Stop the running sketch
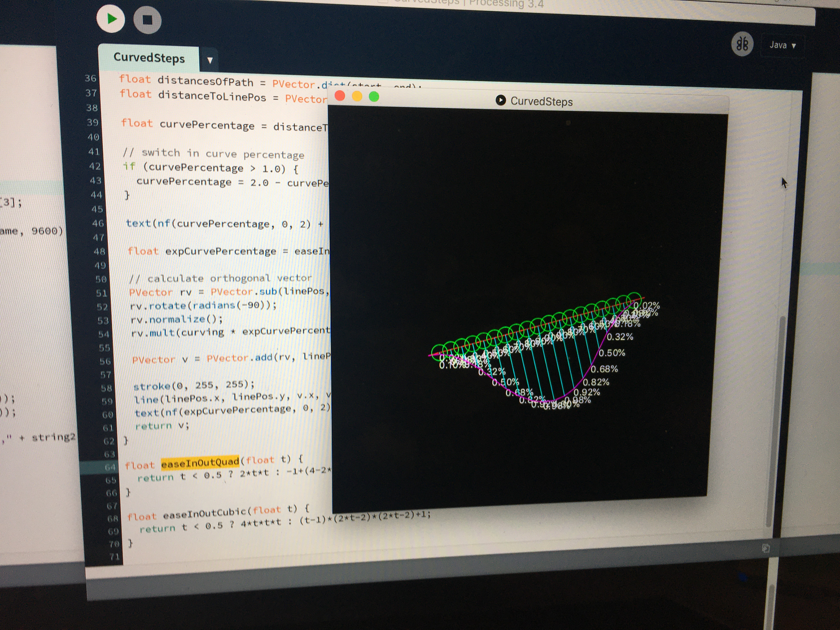 tap(147, 20)
